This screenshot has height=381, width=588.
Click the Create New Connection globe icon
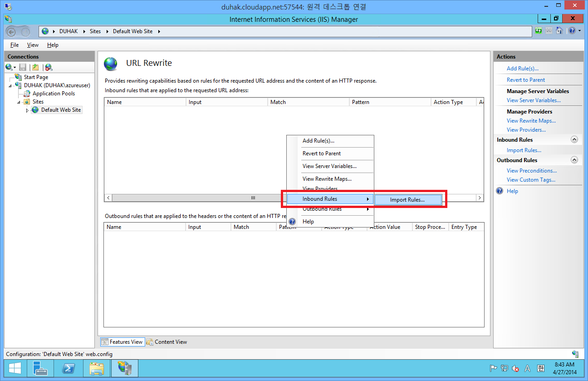(9, 67)
